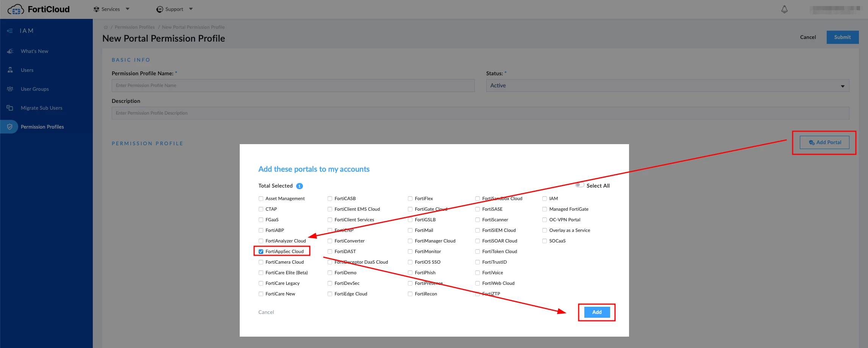Expand the Support menu arrow

tap(191, 9)
